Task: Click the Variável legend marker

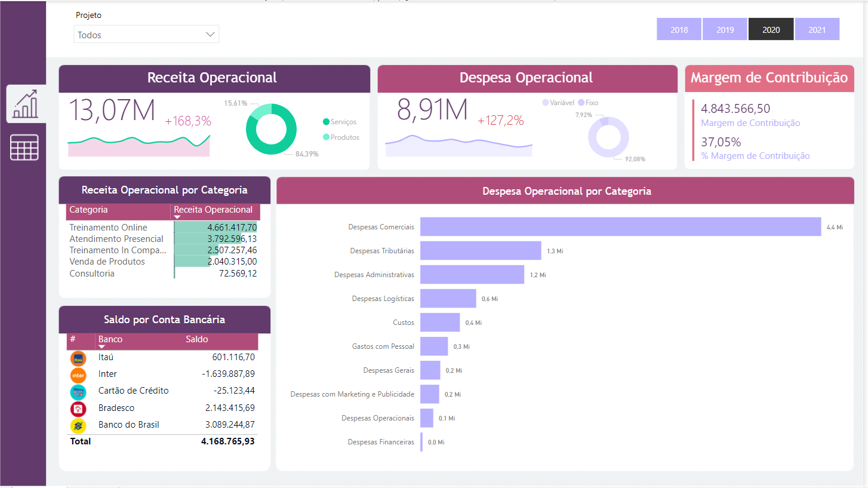Action: 545,103
